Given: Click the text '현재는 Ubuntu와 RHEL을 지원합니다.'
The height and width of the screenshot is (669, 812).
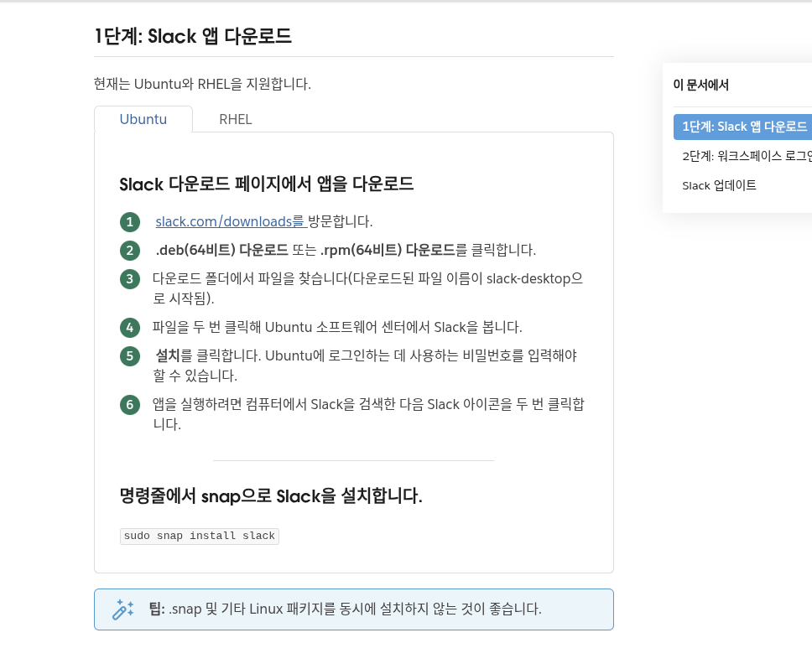Looking at the screenshot, I should point(202,84).
